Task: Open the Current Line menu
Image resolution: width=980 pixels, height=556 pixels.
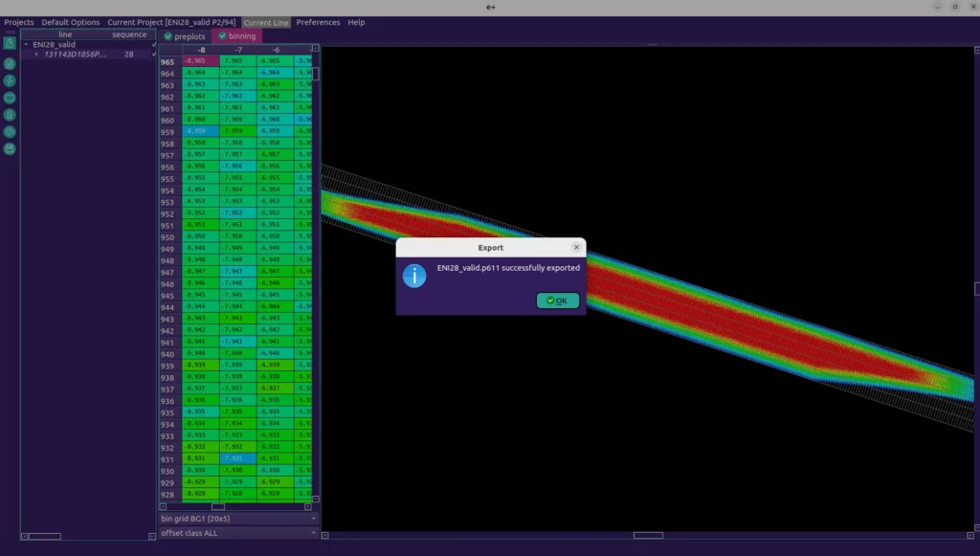Action: click(266, 23)
